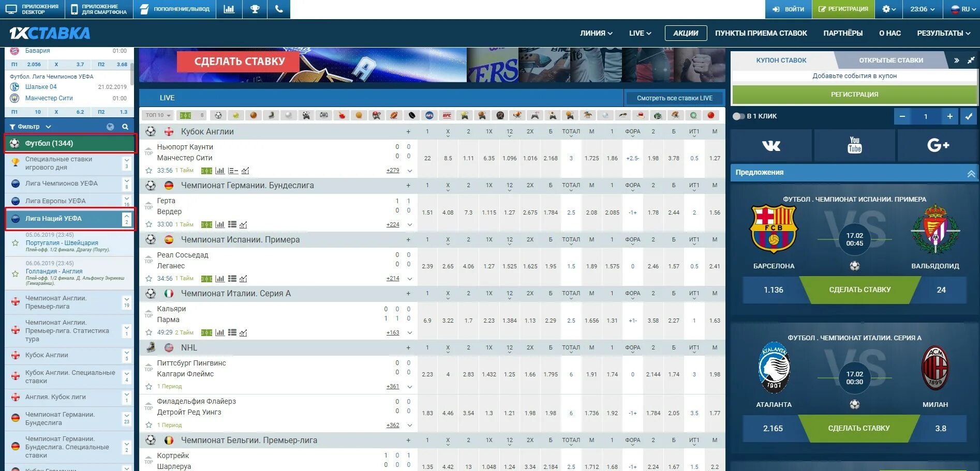Open the LIVE dropdown in main navigation
Screen dimensions: 980x471
[x=640, y=33]
